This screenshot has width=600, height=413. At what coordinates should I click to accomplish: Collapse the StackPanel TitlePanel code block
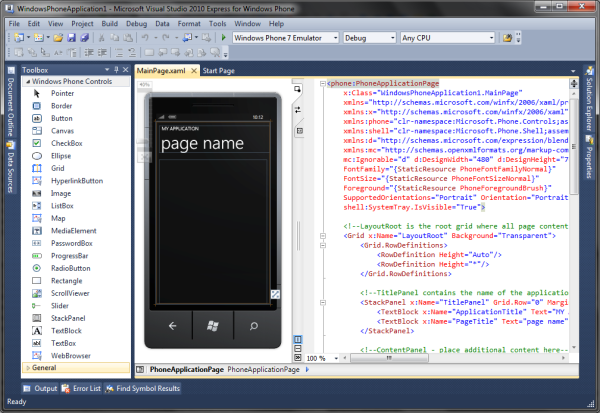click(x=323, y=302)
